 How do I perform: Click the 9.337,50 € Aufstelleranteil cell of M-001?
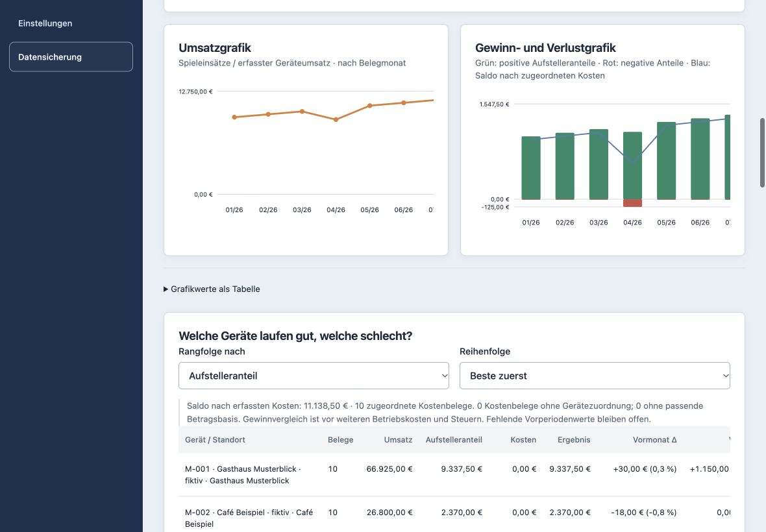tap(462, 469)
